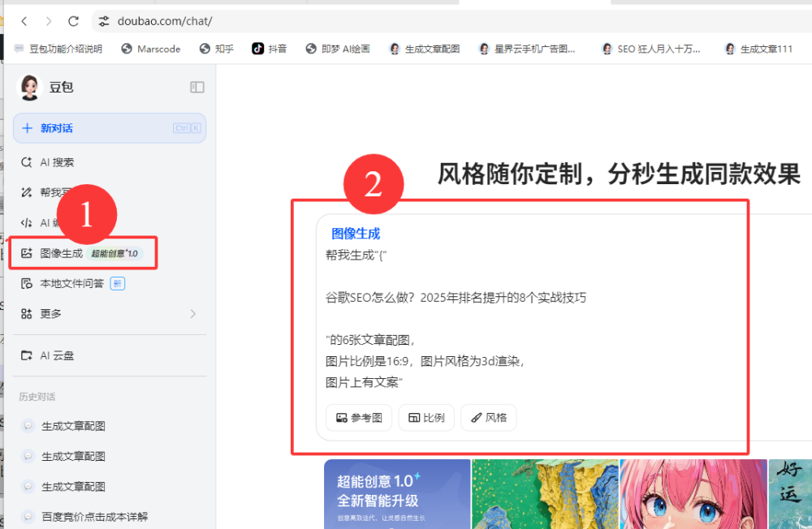Screen dimensions: 812x529
Task: Open the 超能创意 1.0 全新智能升级 banner
Action: (397, 494)
